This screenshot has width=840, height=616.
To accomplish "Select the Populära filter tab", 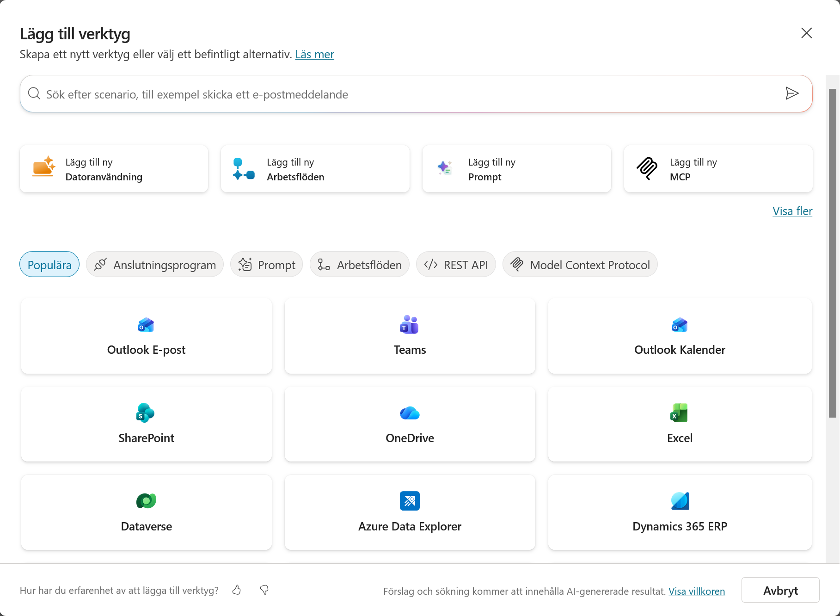I will pyautogui.click(x=49, y=265).
